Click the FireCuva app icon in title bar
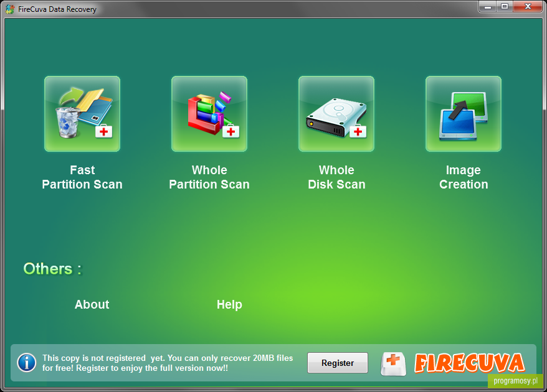This screenshot has height=392, width=547. (10, 9)
